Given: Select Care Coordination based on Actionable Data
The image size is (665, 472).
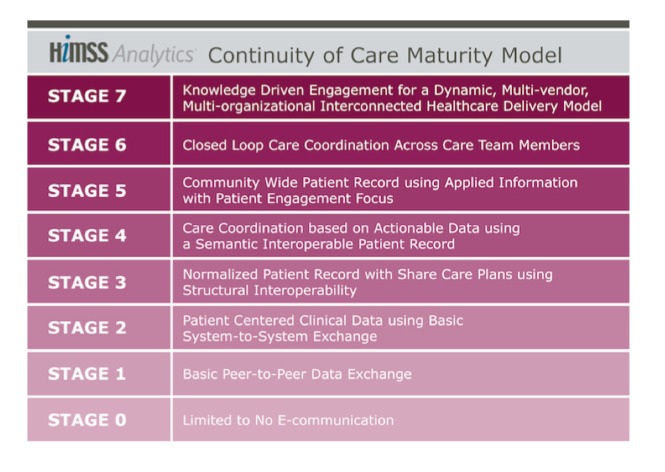Looking at the screenshot, I should tap(350, 236).
